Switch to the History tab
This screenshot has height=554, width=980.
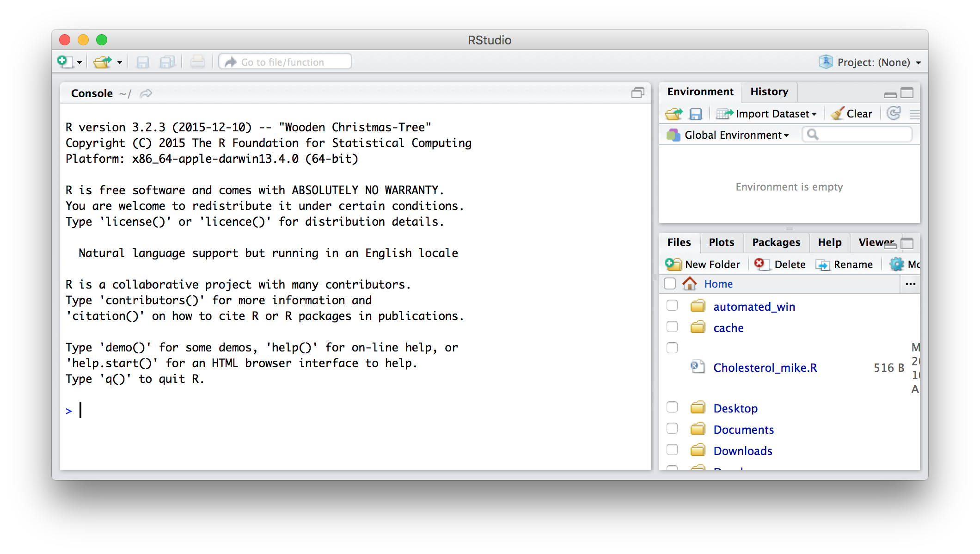(769, 92)
